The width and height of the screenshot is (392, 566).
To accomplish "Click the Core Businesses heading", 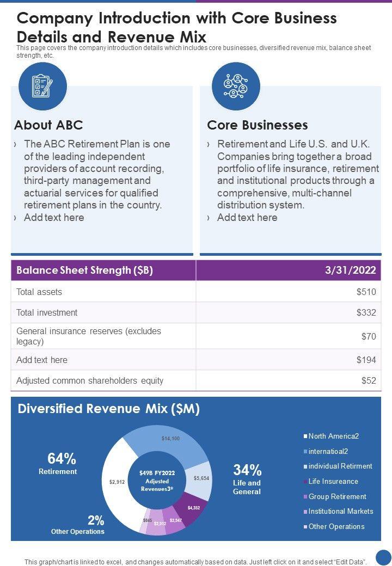I will [x=258, y=125].
